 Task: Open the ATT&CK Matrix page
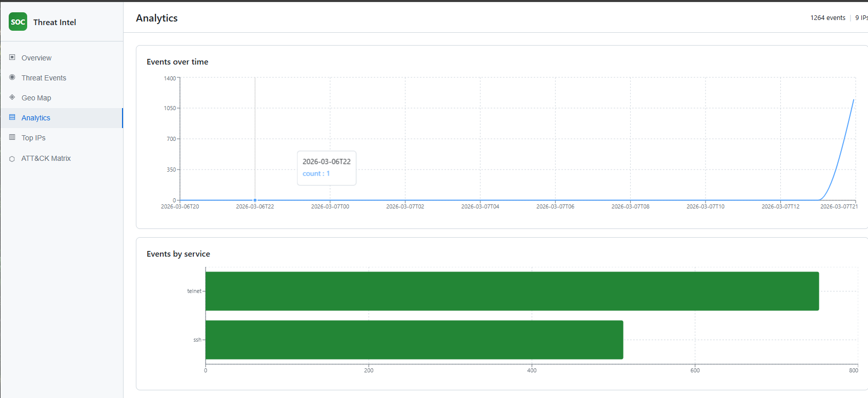46,158
